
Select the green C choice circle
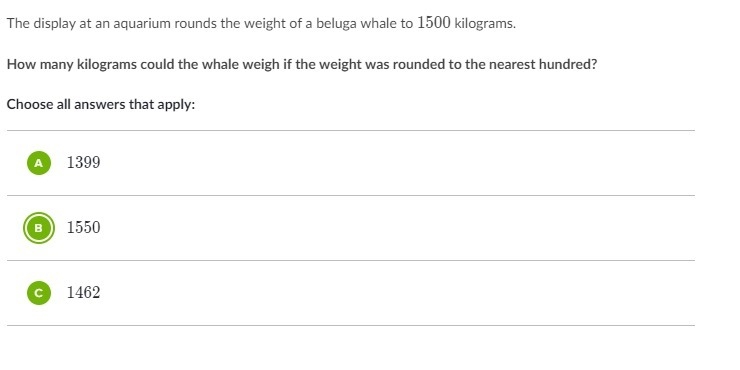pos(39,293)
